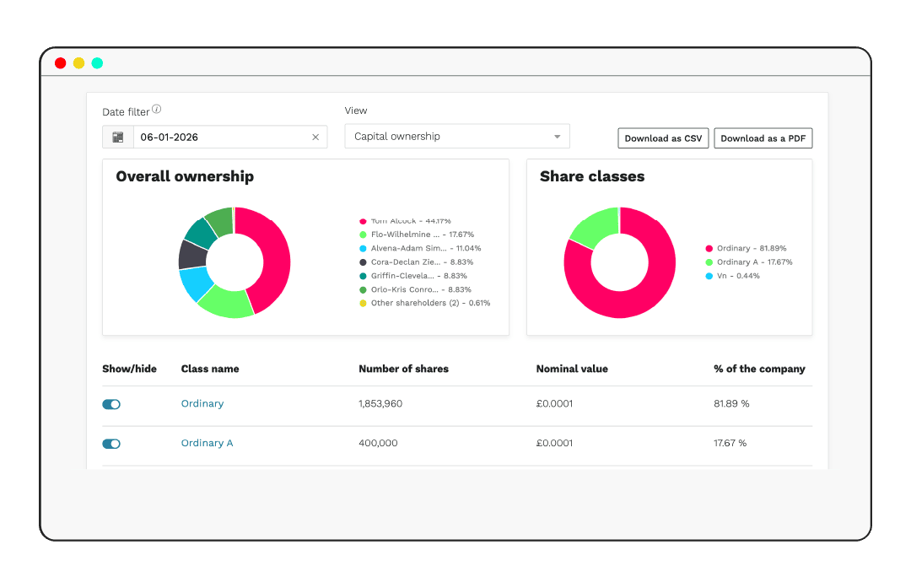This screenshot has width=911, height=588.
Task: Click the Flo-Wilhelmine legend dot
Action: 361,235
